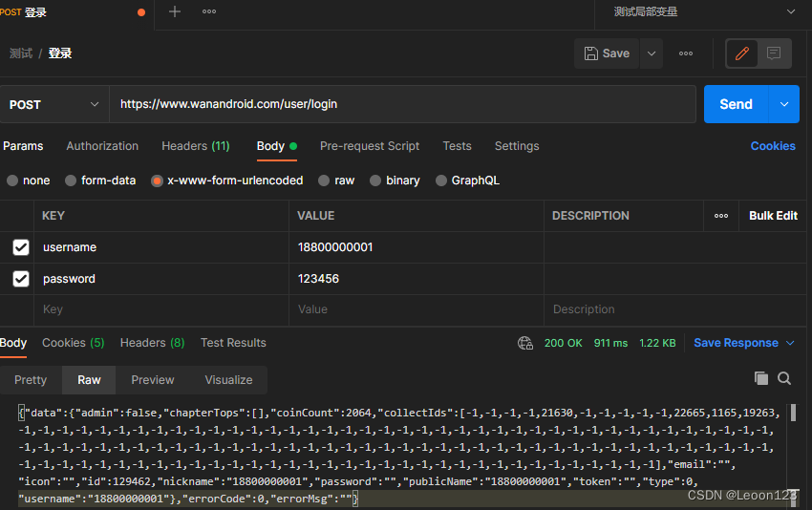812x510 pixels.
Task: Click the 200 OK status
Action: point(563,343)
